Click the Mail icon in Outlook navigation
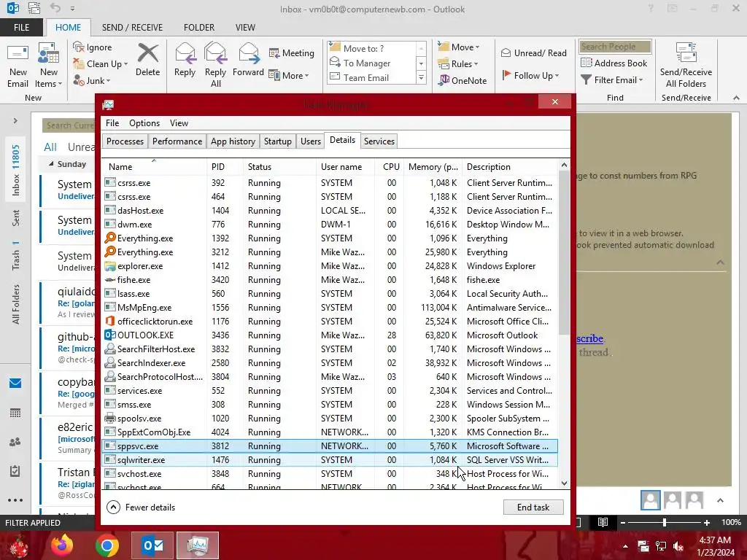The image size is (747, 560). pos(15,384)
